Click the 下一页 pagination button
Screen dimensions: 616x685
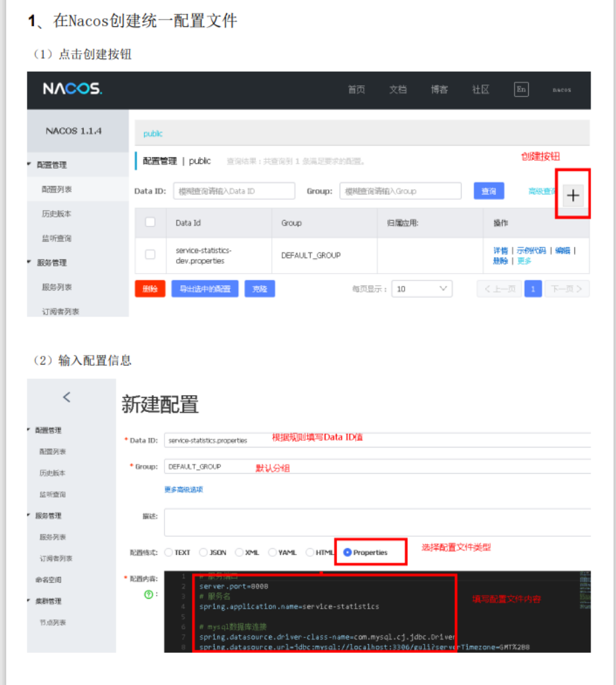point(567,288)
